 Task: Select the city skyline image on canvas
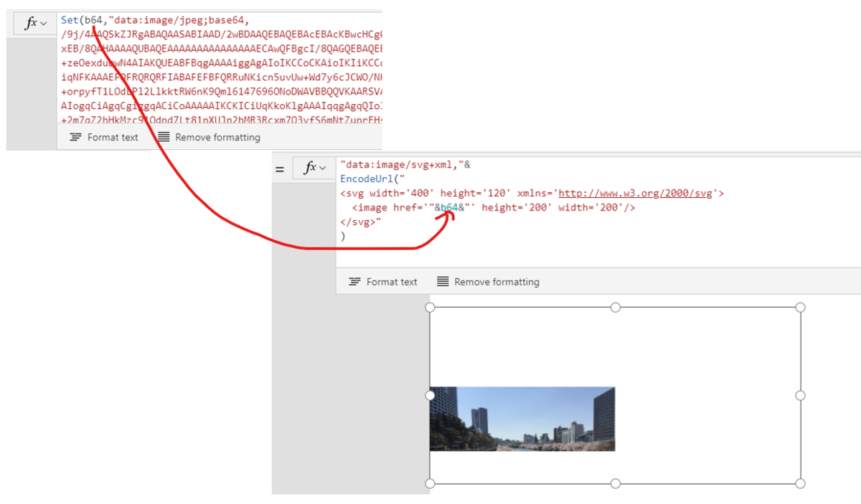[522, 419]
